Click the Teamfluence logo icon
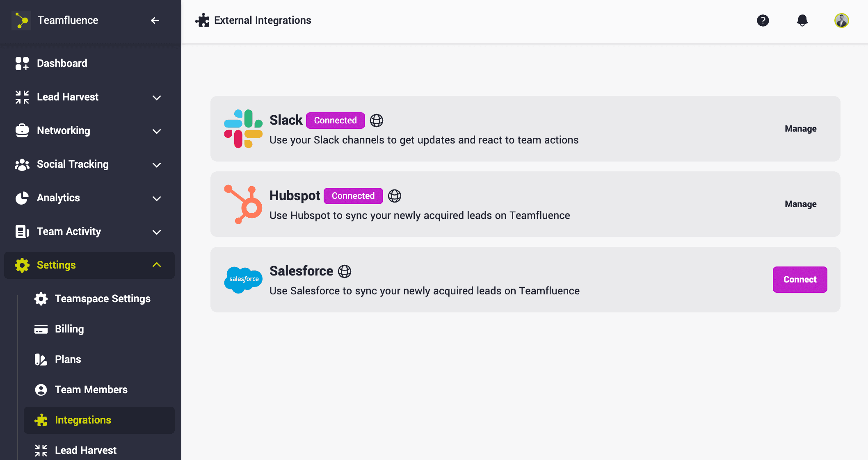This screenshot has height=460, width=868. point(21,20)
